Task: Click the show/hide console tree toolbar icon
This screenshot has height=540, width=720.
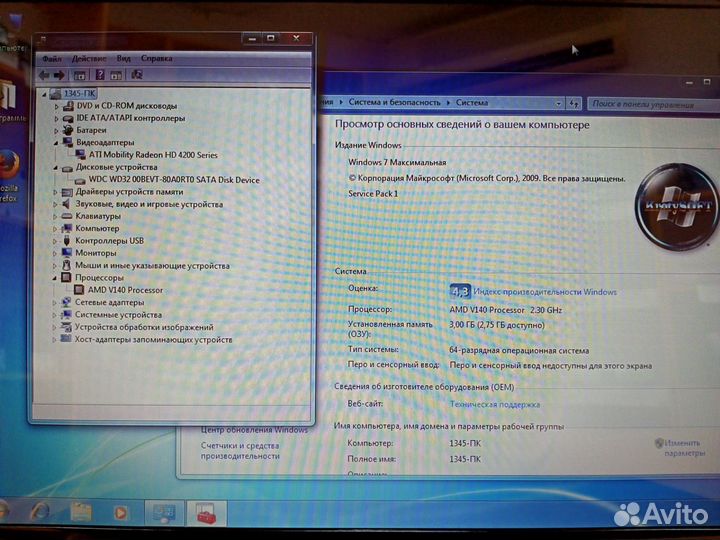Action: [x=80, y=75]
